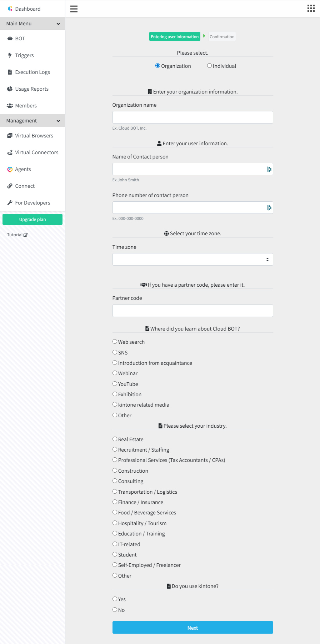Screen dimensions: 320x644
Task: Click the blue Next button
Action: tap(193, 628)
